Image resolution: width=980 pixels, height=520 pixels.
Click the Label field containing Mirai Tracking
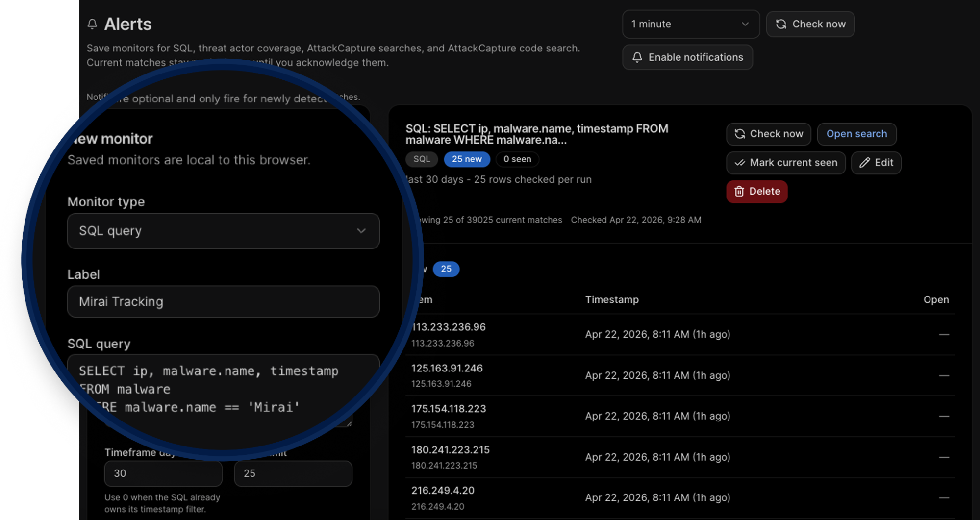click(224, 301)
